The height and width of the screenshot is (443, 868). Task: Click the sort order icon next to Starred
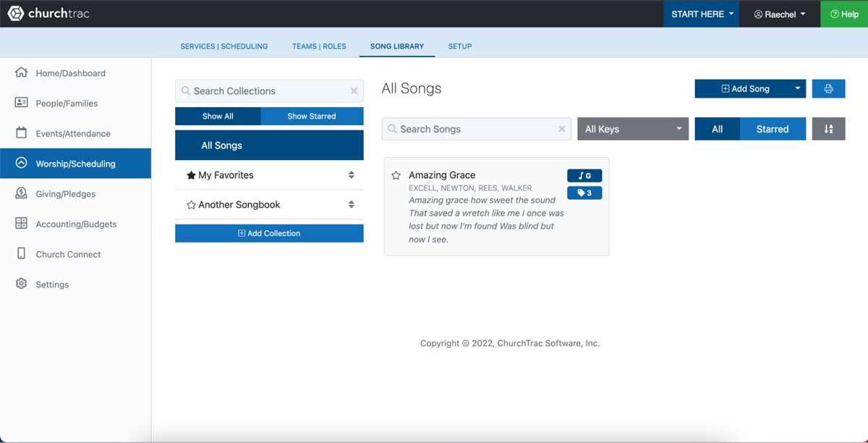828,129
